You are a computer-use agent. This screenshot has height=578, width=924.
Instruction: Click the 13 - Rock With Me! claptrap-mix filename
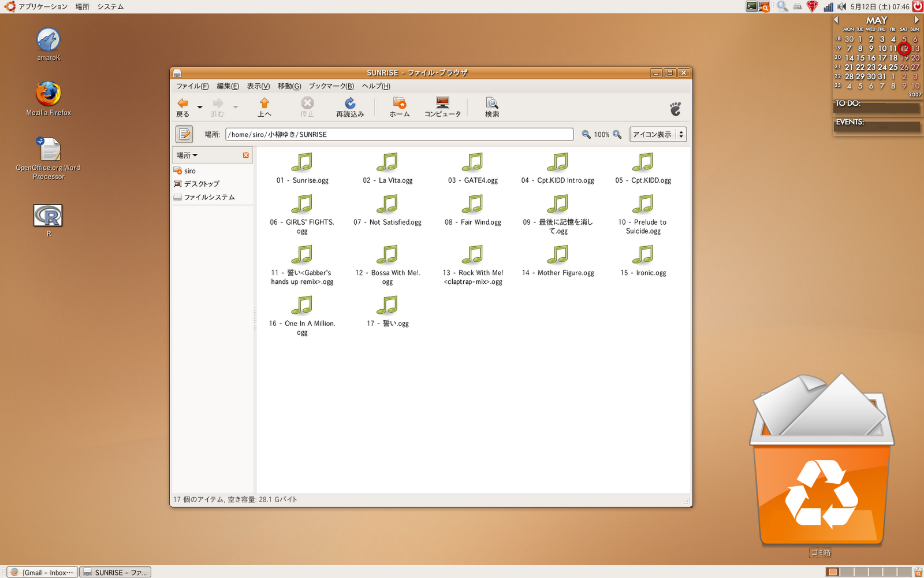point(473,277)
